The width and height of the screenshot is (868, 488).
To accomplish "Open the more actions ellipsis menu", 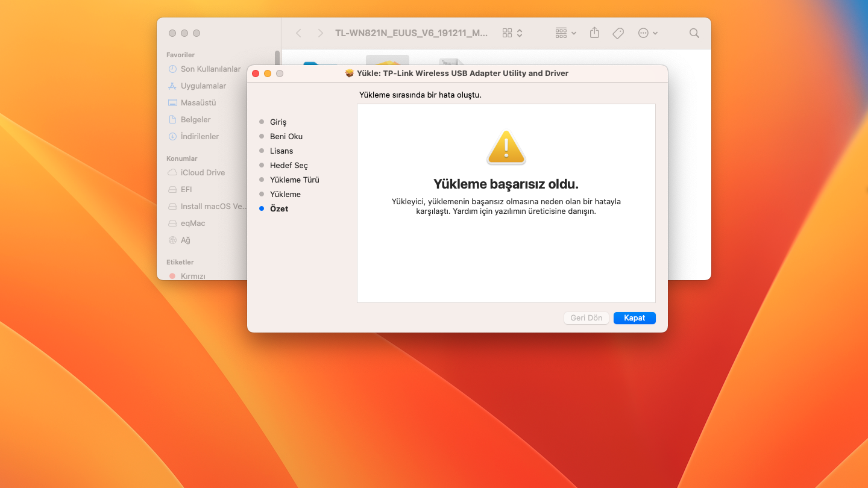I will click(x=647, y=33).
